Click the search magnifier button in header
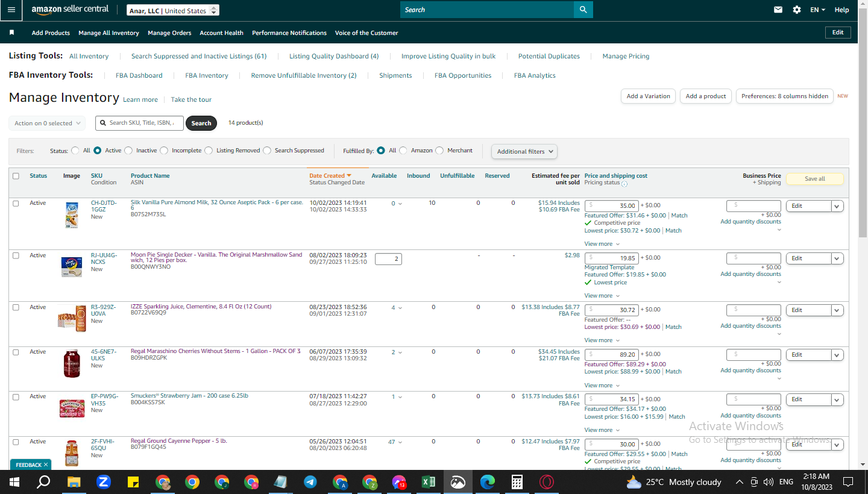 pyautogui.click(x=583, y=10)
